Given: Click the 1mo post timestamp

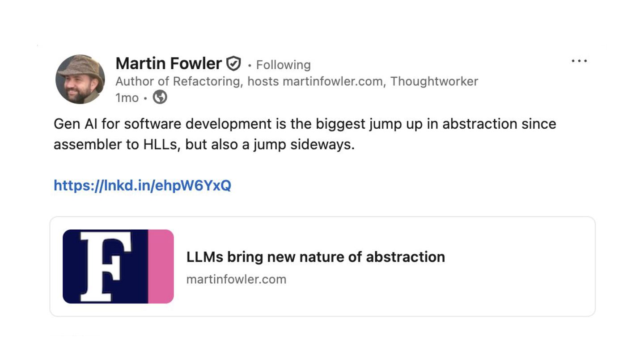Looking at the screenshot, I should tap(127, 97).
